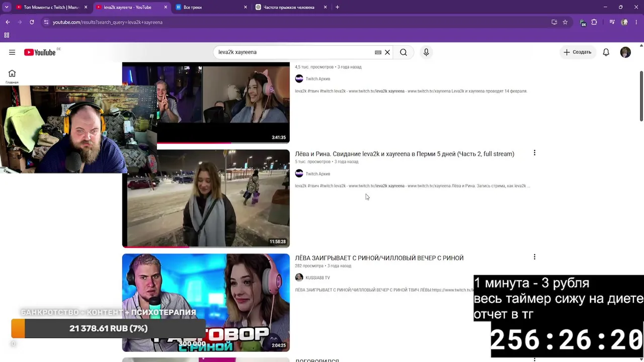This screenshot has width=644, height=362.
Task: Open the media controls toolbar icon
Action: tap(612, 22)
